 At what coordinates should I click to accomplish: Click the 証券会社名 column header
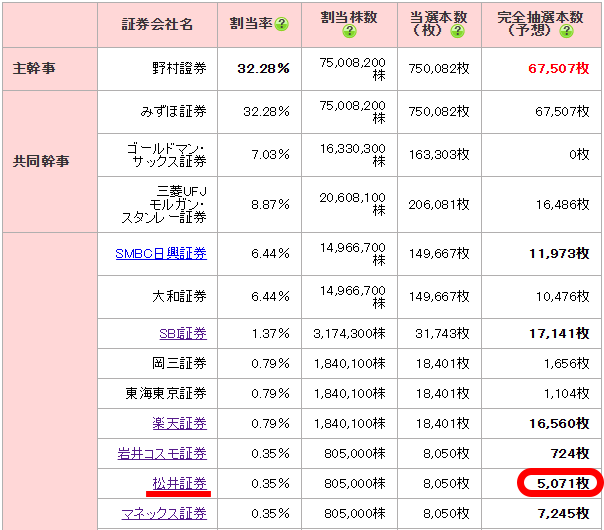157,24
